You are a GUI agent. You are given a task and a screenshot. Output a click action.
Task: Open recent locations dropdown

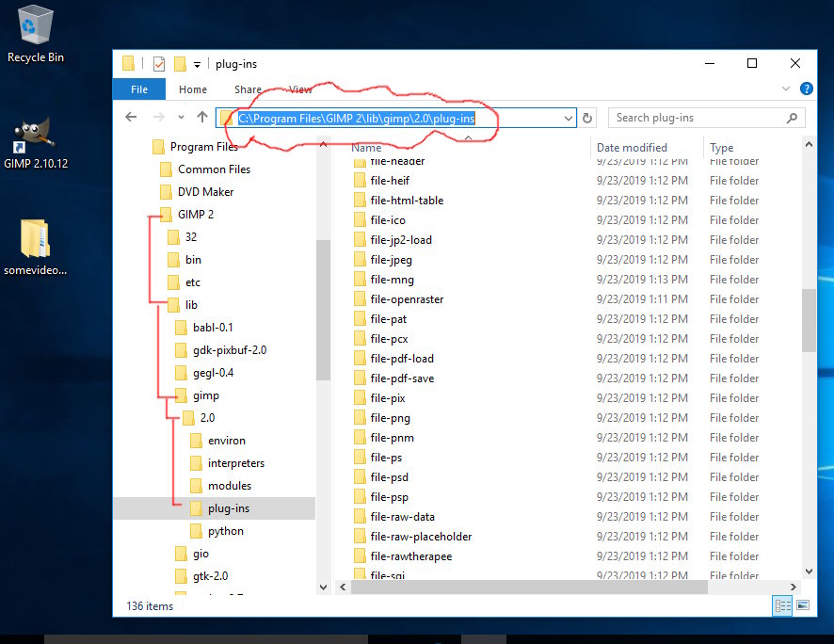tap(181, 117)
